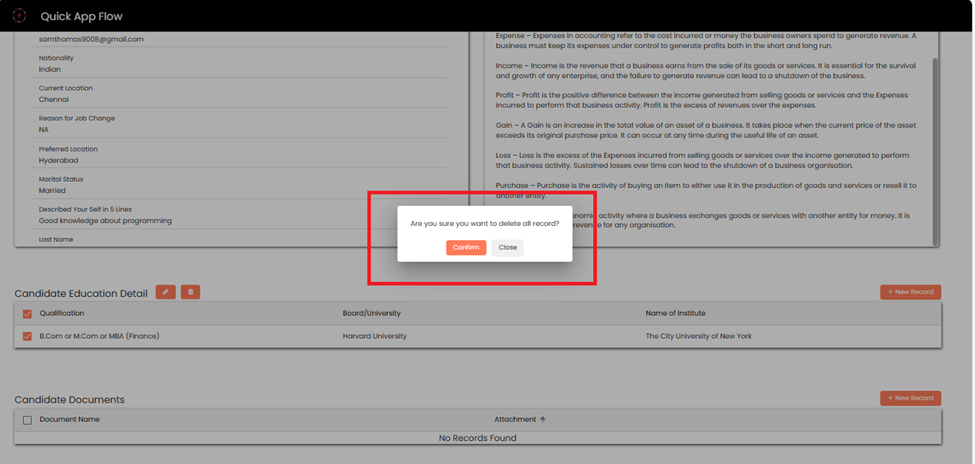Add New Record in Candidate Education Detail
The image size is (975, 464).
pos(910,292)
